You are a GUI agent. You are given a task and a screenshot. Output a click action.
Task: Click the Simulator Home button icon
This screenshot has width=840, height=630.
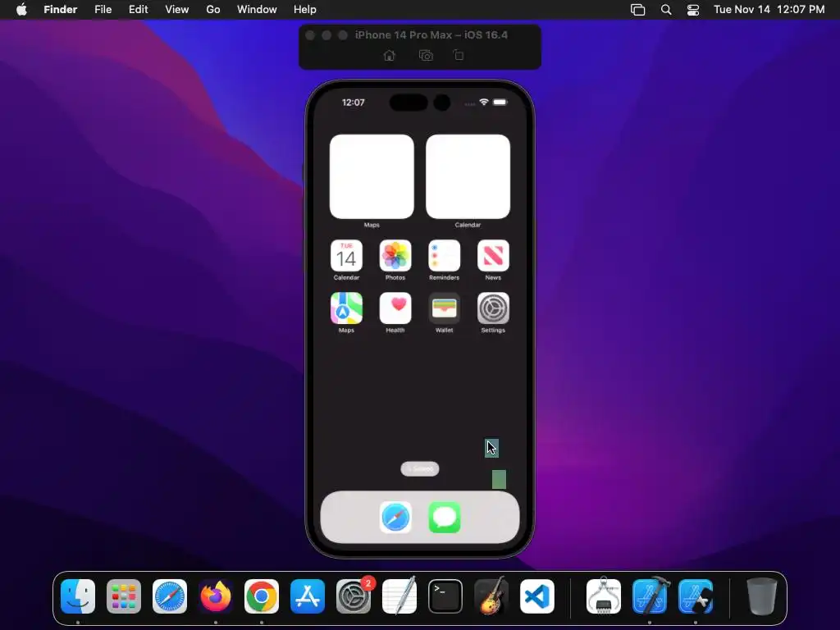coord(390,55)
